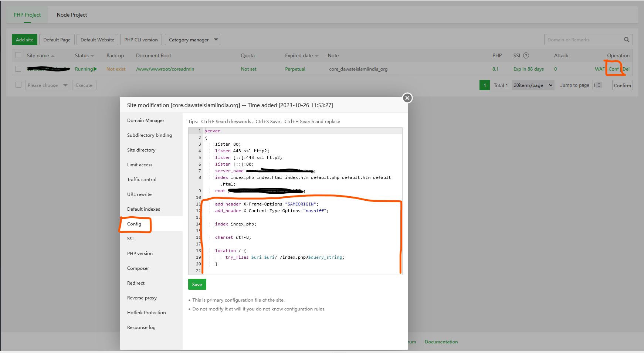Click the search magnifier icon

(626, 40)
